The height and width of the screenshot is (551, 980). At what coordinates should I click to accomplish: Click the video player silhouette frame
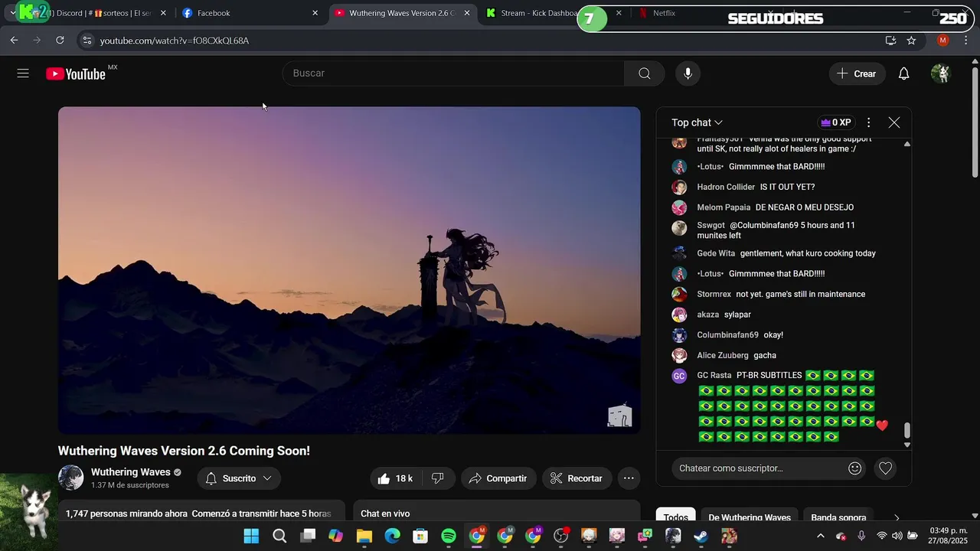click(x=349, y=270)
